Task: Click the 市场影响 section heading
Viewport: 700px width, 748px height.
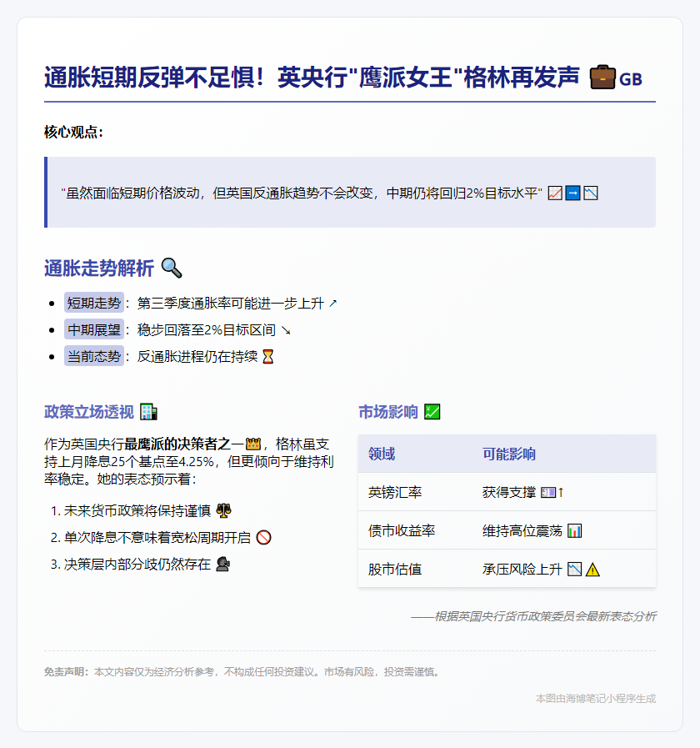Action: pos(388,412)
